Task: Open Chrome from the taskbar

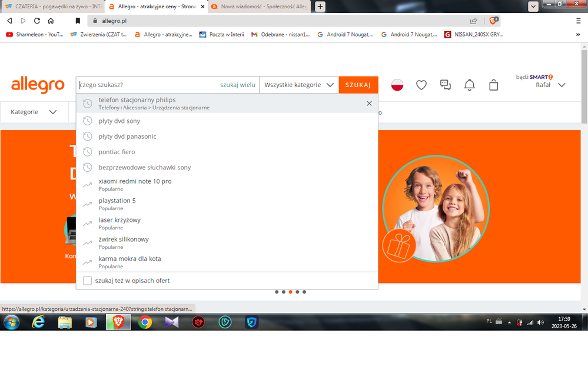Action: pos(145,322)
